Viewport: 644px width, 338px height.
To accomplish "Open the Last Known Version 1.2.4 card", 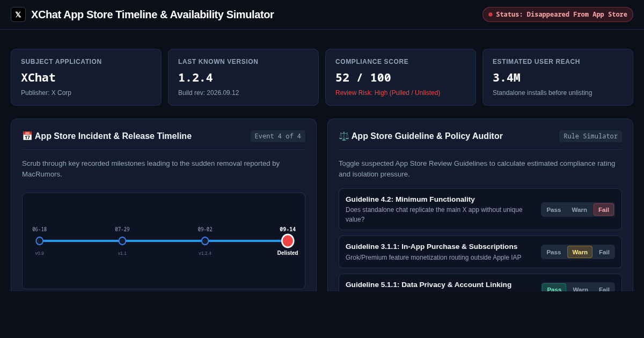I will (243, 77).
